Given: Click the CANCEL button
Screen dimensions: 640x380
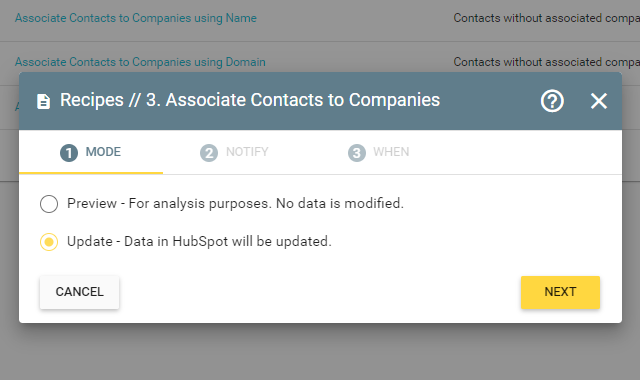Looking at the screenshot, I should [80, 292].
